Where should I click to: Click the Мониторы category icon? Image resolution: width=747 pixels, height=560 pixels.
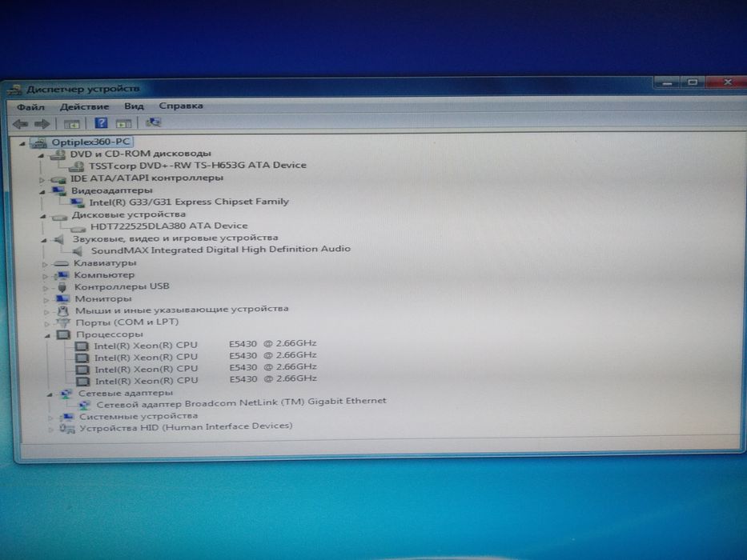pyautogui.click(x=62, y=299)
